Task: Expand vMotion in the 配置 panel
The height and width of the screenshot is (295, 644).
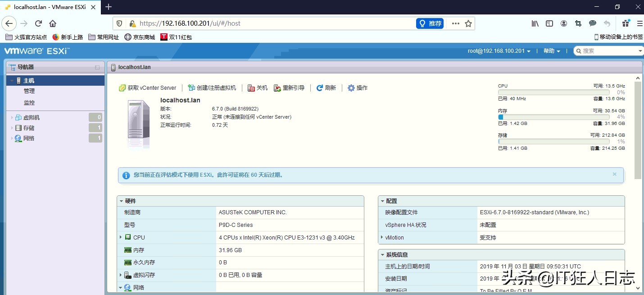Action: (x=382, y=237)
